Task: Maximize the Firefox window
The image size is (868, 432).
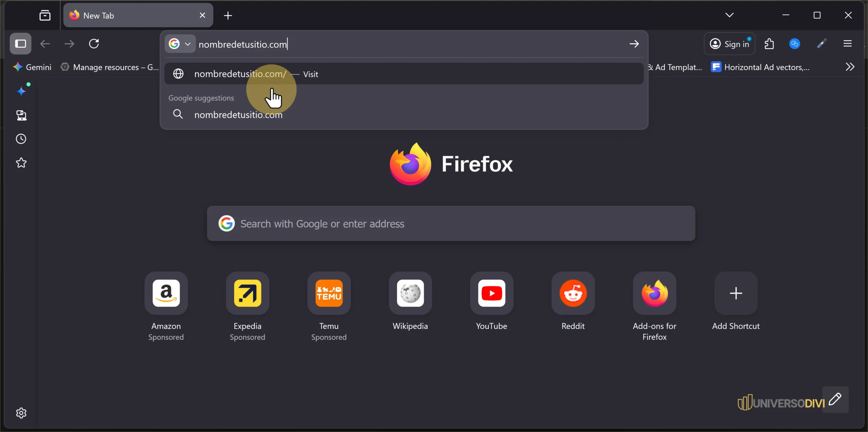Action: (817, 15)
